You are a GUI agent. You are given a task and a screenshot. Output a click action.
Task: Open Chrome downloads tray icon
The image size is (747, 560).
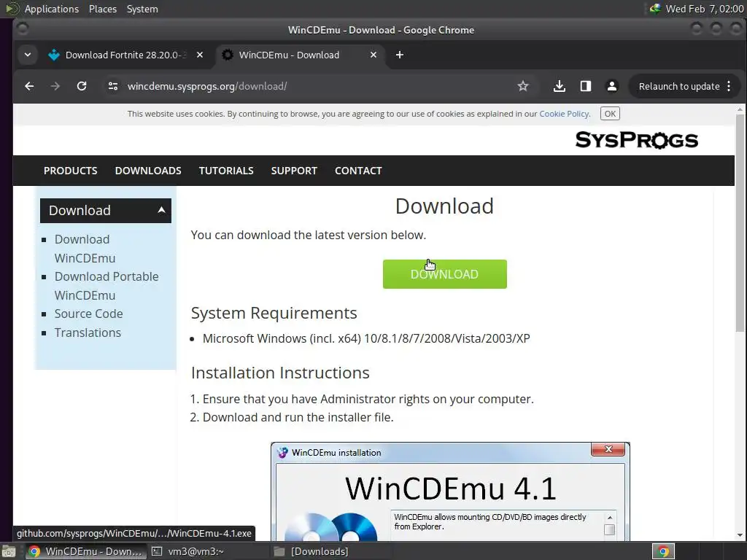(x=560, y=86)
